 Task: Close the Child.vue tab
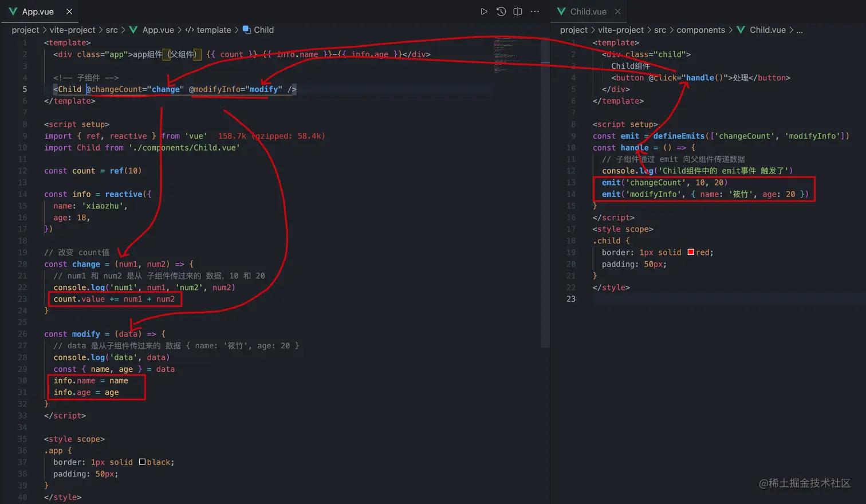(x=617, y=11)
